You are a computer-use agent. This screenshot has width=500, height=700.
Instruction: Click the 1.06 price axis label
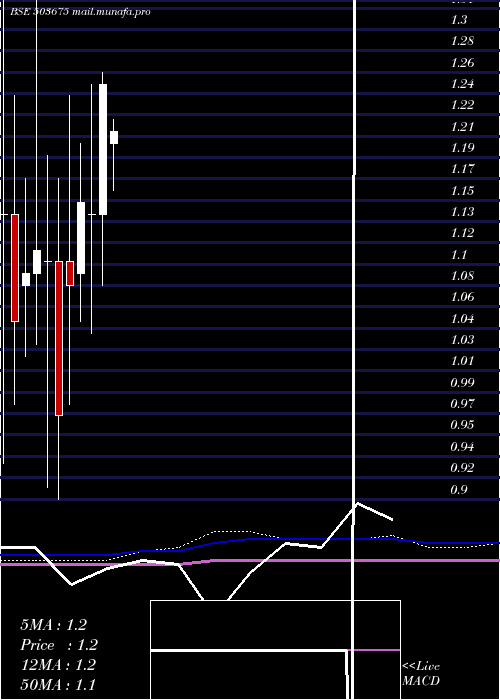(x=462, y=297)
